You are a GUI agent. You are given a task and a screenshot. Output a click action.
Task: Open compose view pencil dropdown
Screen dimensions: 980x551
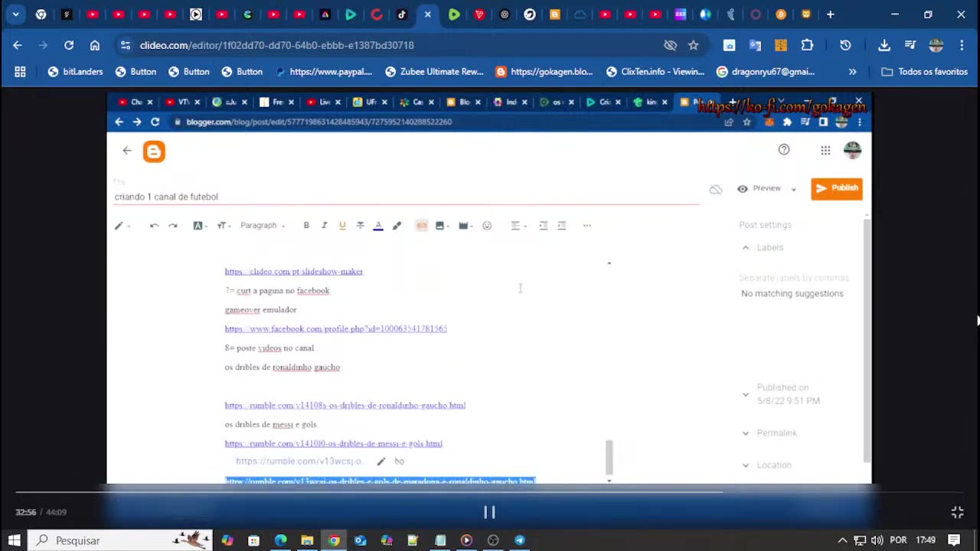(122, 226)
